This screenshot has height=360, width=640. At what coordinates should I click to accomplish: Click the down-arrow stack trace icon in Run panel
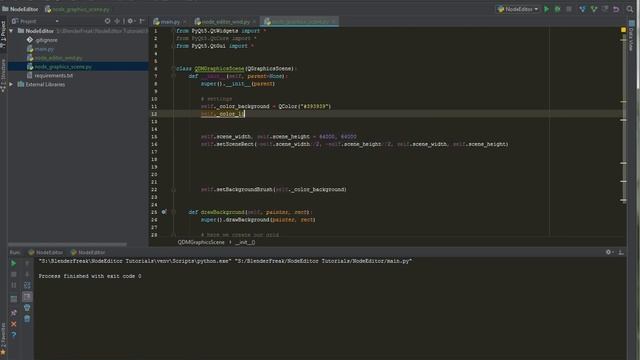point(27,274)
